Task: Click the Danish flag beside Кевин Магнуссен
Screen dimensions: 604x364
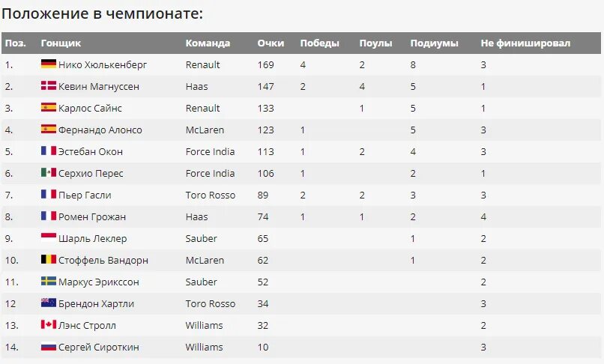Action: pos(49,85)
